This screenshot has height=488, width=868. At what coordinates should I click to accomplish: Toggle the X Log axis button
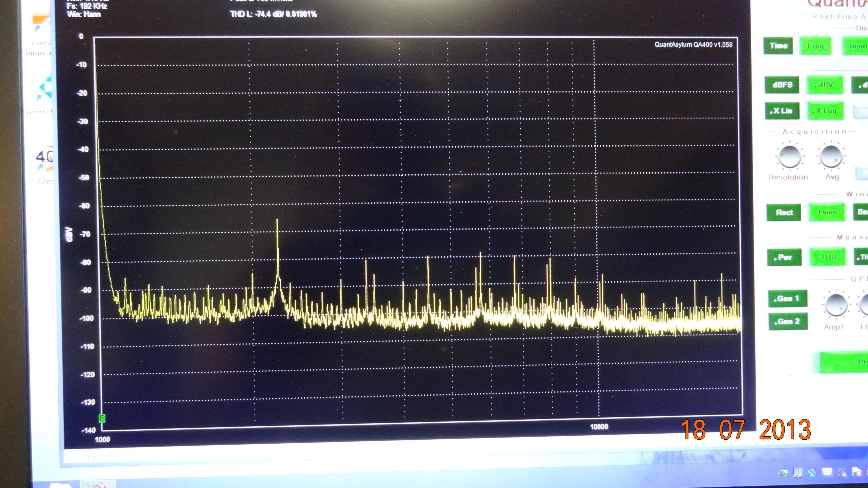click(826, 111)
